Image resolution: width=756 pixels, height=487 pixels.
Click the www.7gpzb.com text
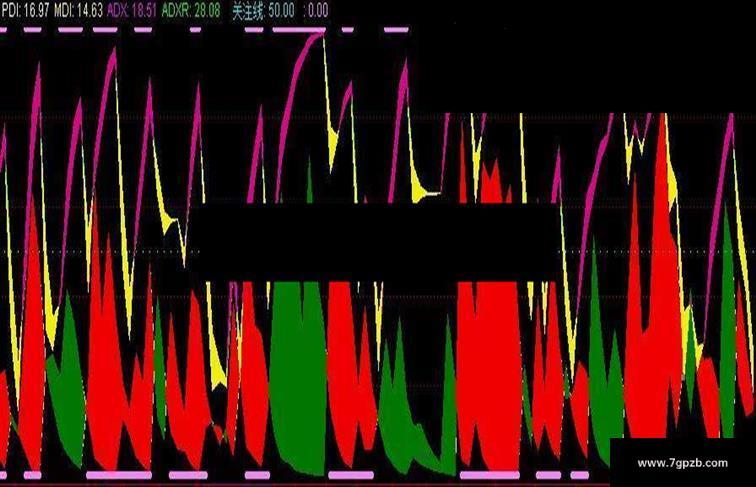tap(682, 463)
